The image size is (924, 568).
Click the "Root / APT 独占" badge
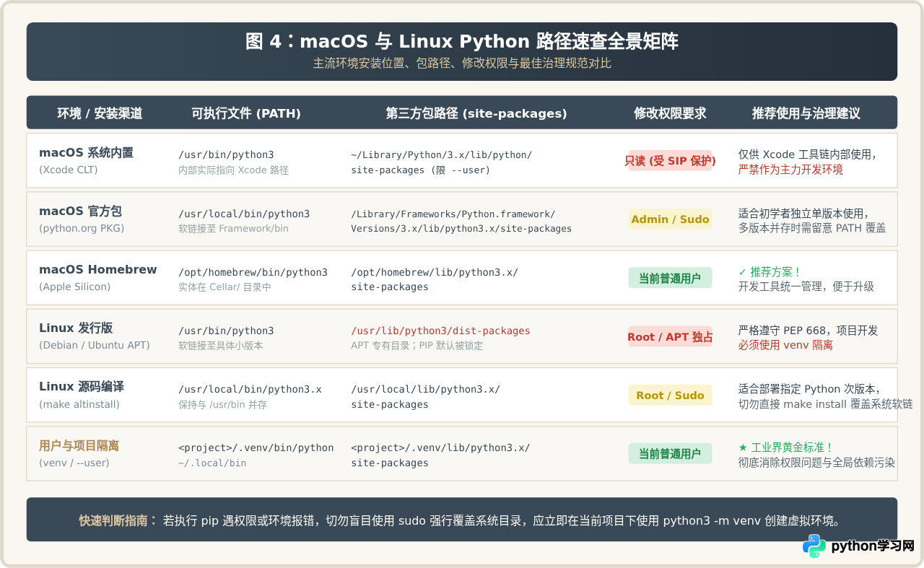(670, 337)
